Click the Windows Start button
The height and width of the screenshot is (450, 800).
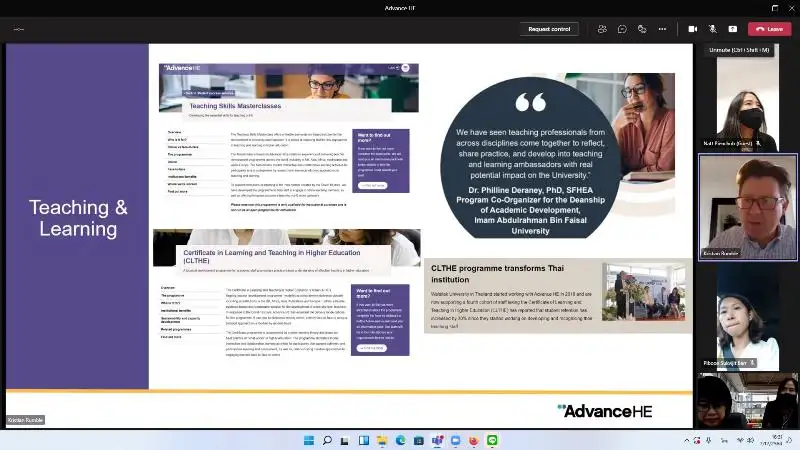(x=309, y=440)
